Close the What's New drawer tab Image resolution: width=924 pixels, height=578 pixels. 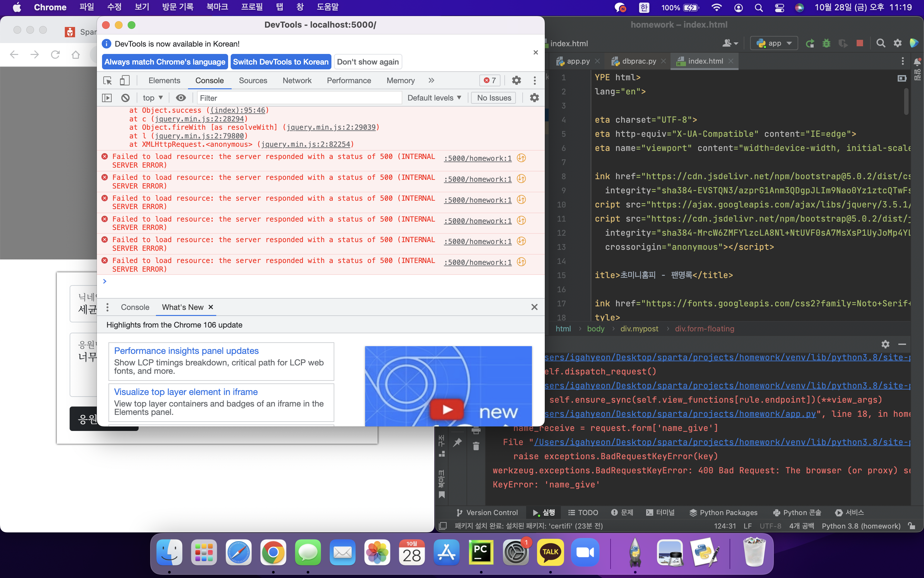coord(211,307)
